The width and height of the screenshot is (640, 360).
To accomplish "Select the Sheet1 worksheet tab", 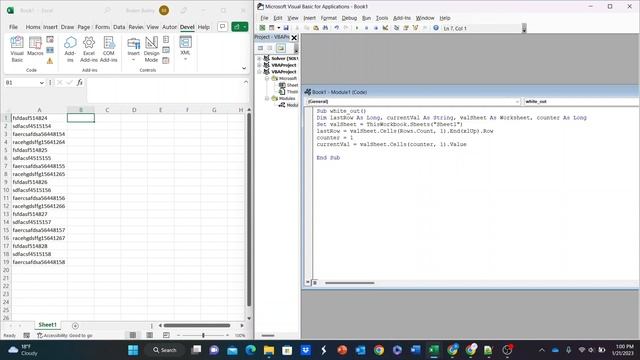I will (47, 325).
